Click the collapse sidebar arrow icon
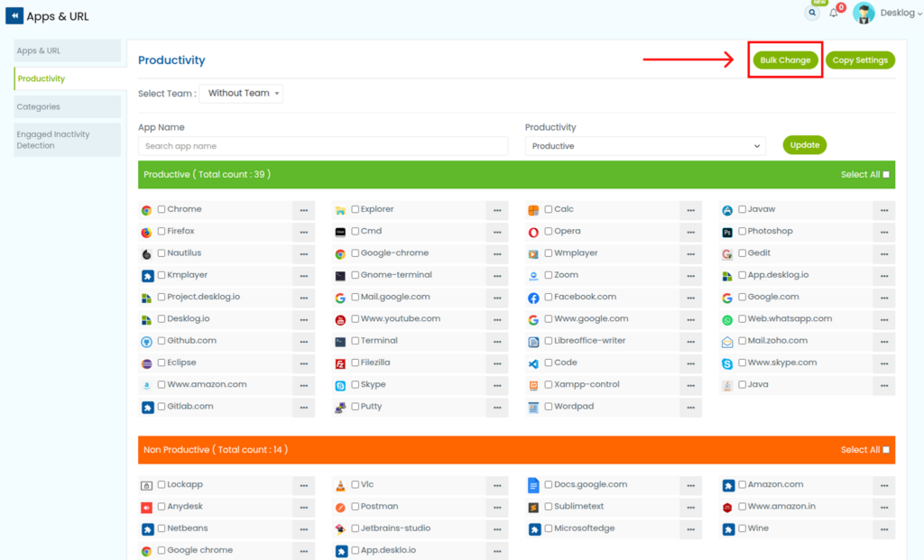924x560 pixels. [14, 16]
